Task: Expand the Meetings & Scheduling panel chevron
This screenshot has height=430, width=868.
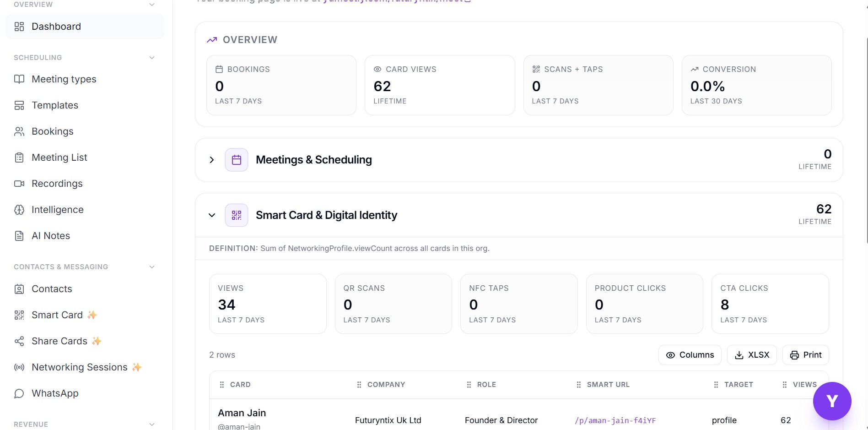Action: click(x=212, y=160)
